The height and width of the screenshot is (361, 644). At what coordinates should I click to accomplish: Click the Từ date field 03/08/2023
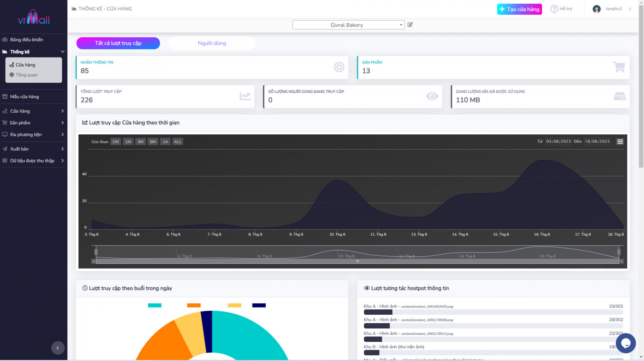[x=558, y=142]
